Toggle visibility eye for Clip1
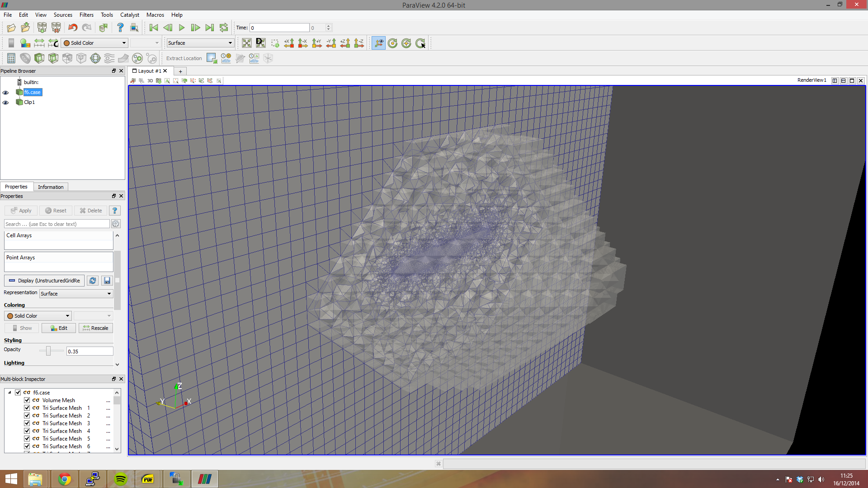Image resolution: width=868 pixels, height=488 pixels. click(x=6, y=103)
